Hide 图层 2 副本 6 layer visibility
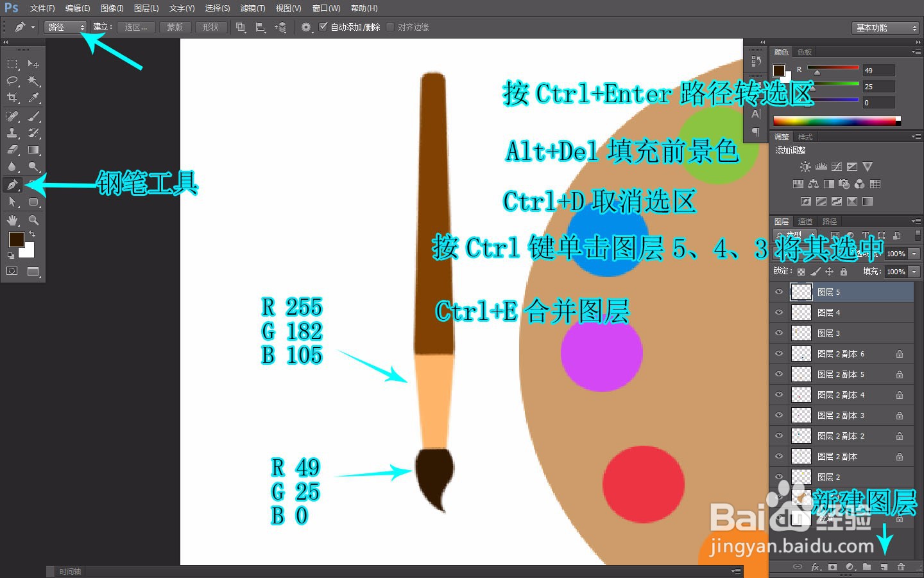Screen dimensions: 924x578 [x=779, y=354]
